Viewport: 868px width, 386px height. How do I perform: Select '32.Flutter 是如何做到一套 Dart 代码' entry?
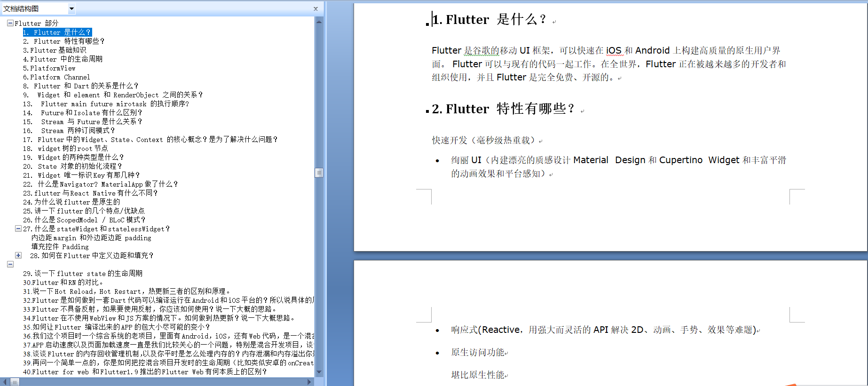pyautogui.click(x=168, y=300)
